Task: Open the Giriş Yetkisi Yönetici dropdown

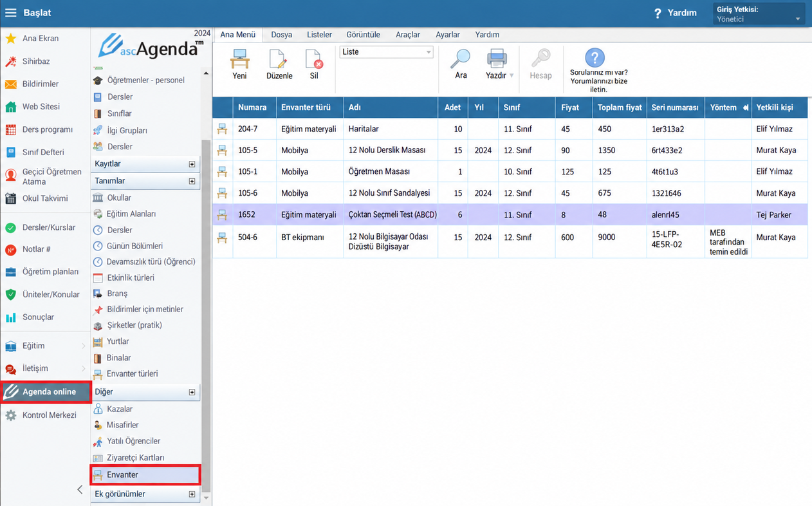Action: tap(759, 14)
